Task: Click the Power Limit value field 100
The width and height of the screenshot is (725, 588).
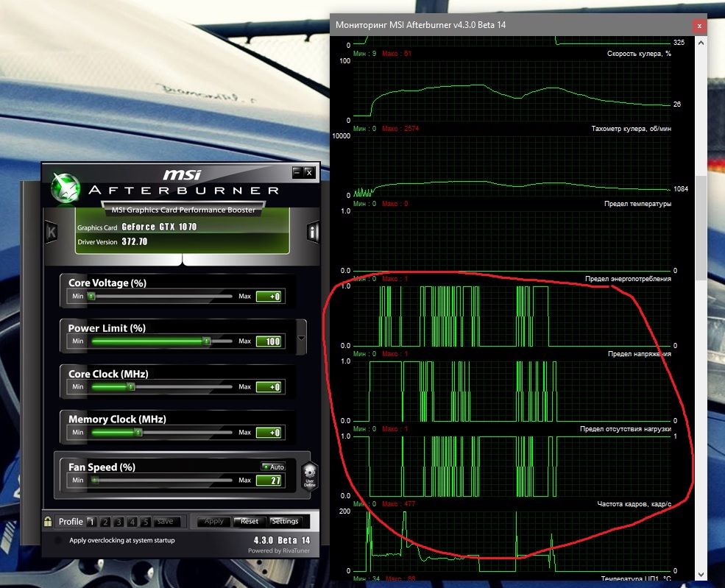Action: tap(269, 341)
